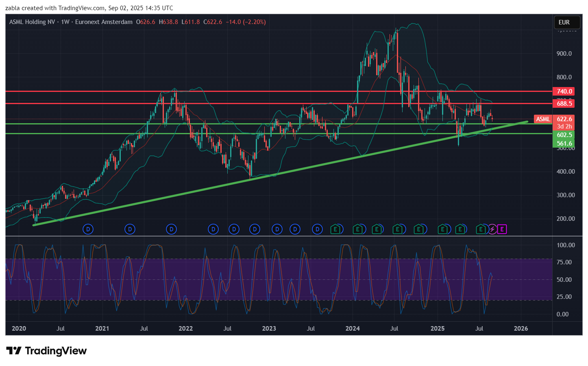
Task: Click the red 688.5 price label
Action: coord(564,104)
